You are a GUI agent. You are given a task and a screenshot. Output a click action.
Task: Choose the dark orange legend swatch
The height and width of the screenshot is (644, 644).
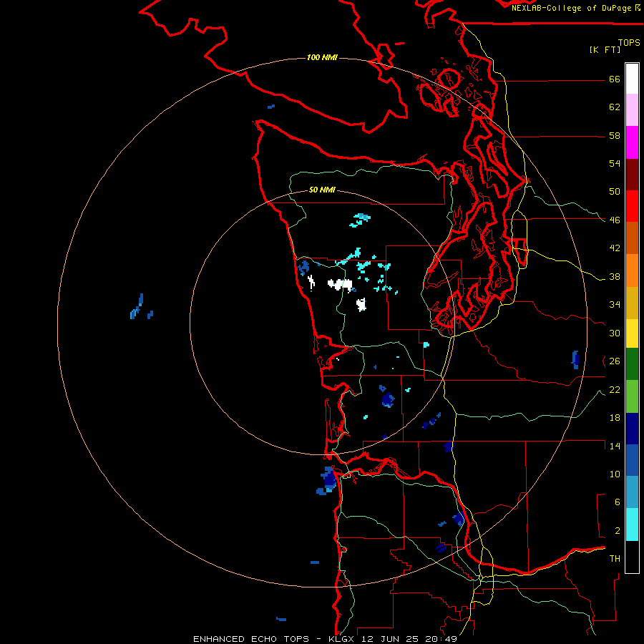632,238
